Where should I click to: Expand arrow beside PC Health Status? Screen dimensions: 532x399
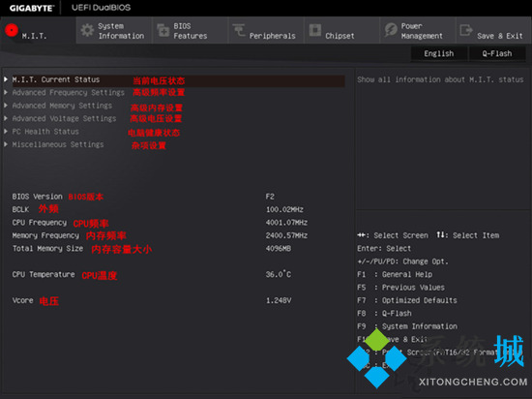coord(6,132)
